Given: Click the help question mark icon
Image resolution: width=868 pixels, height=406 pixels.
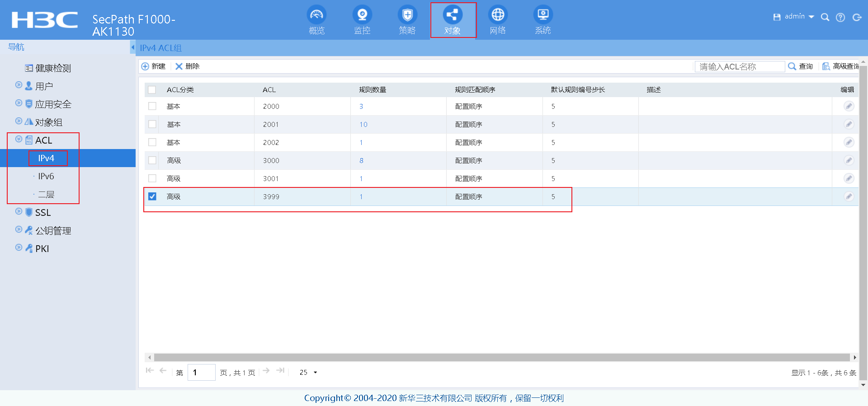Looking at the screenshot, I should 840,17.
